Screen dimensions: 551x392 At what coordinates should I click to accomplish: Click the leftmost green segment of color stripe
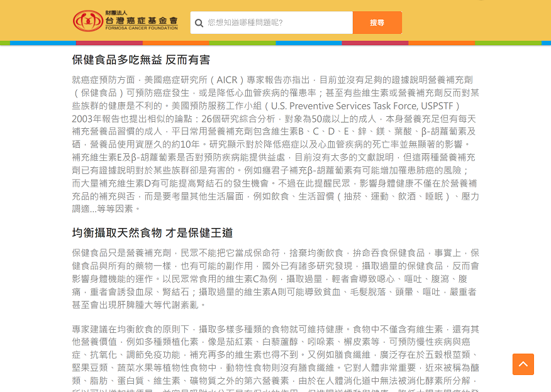5,43
